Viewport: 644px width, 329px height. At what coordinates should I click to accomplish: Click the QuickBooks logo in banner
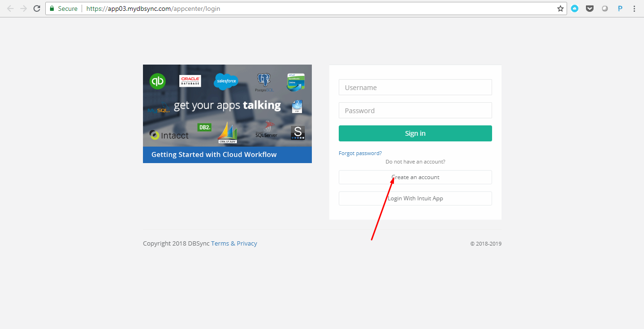(x=158, y=81)
